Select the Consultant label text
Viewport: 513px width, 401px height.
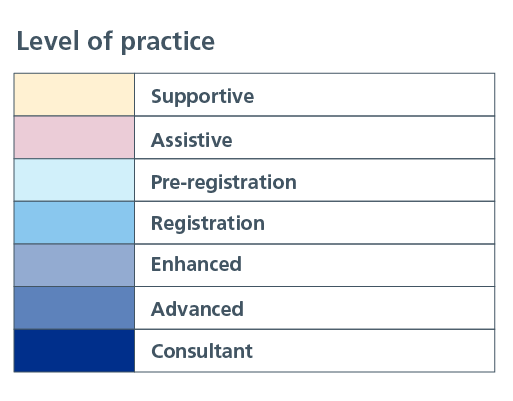tap(202, 351)
